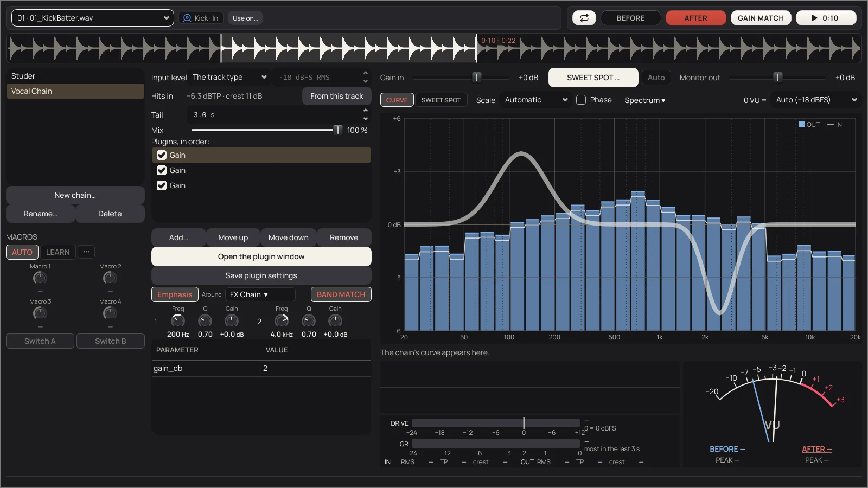The height and width of the screenshot is (488, 868).
Task: Click band 1 Gain knob
Action: [x=232, y=321]
